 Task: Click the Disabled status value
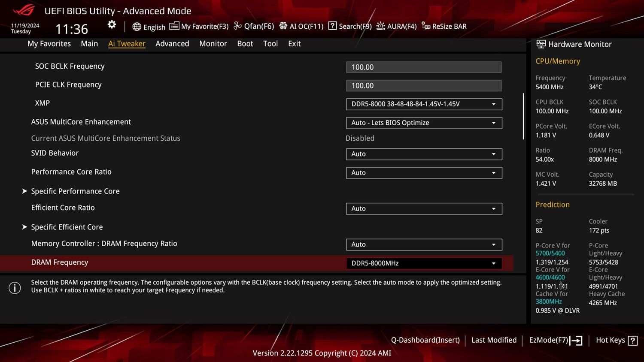click(x=360, y=139)
